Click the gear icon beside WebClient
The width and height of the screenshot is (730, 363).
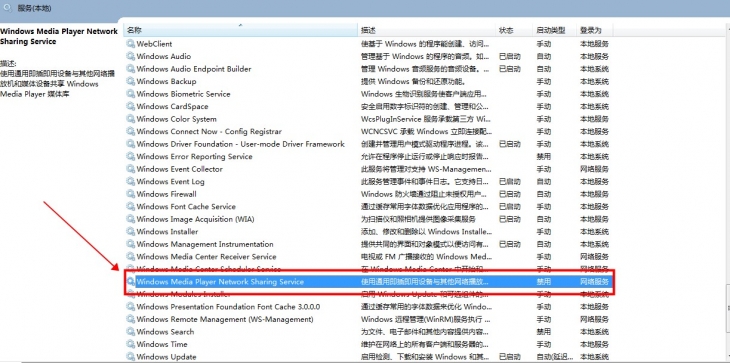[x=130, y=44]
